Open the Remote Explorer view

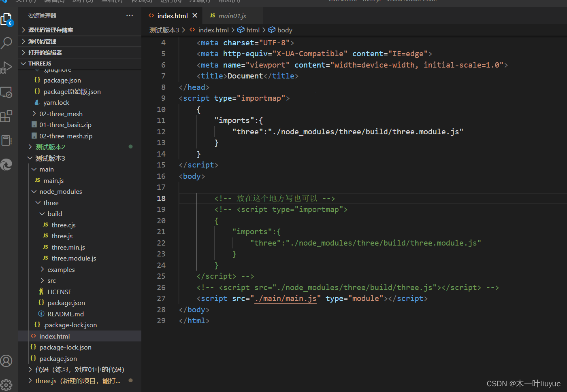click(6, 92)
